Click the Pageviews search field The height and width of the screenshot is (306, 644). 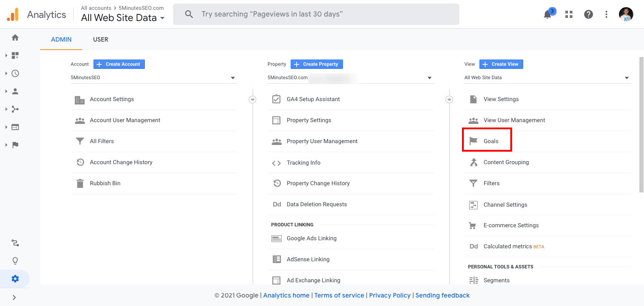tap(316, 14)
